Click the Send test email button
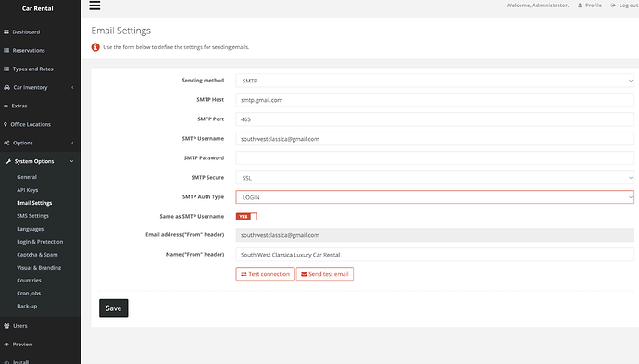The image size is (639, 364). coord(325,274)
